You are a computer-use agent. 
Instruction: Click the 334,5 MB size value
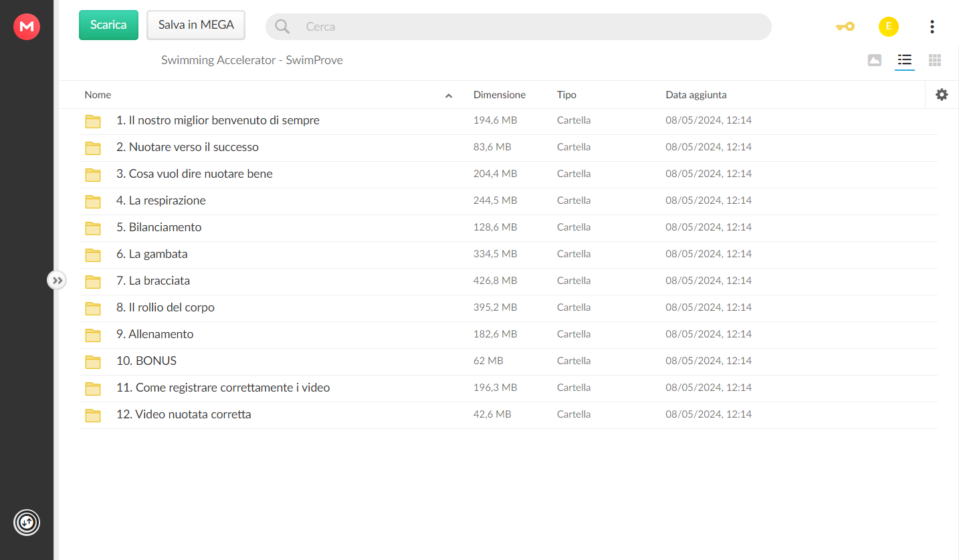(495, 254)
